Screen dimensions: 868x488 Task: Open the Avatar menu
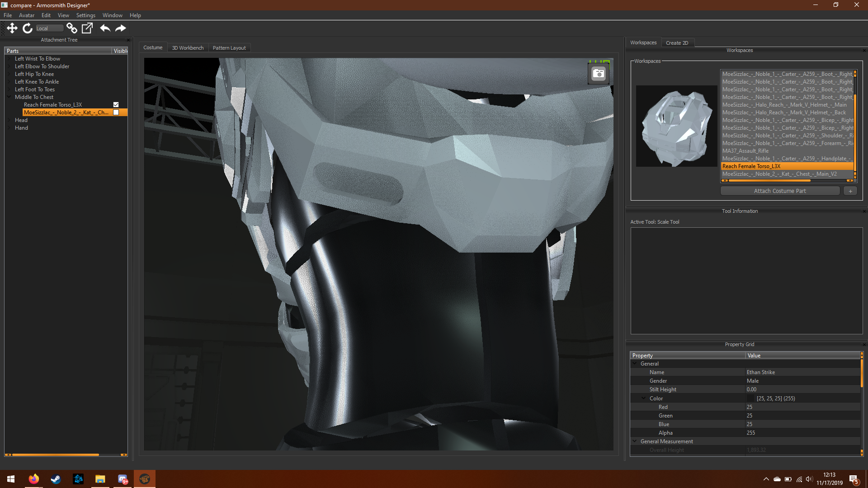pyautogui.click(x=27, y=15)
